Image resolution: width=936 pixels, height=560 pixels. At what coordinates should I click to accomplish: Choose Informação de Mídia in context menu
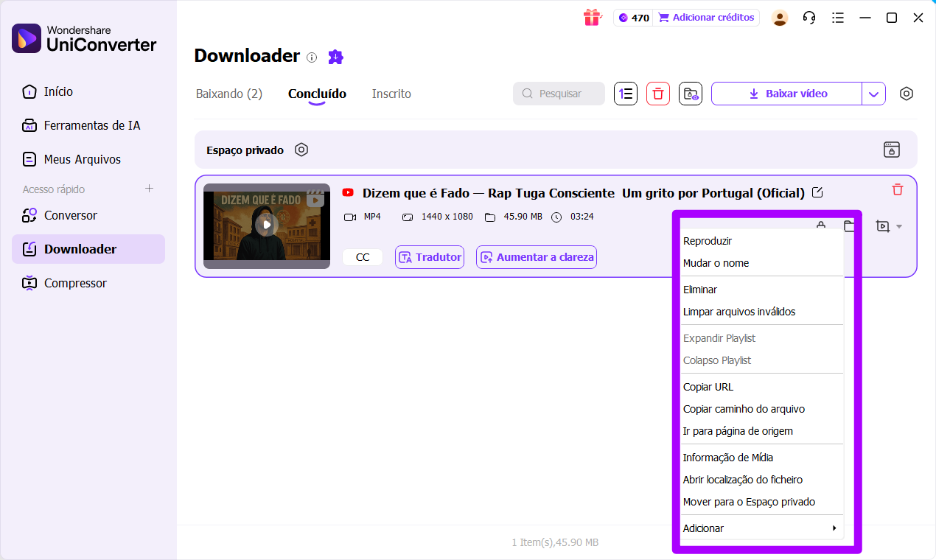[x=728, y=458]
